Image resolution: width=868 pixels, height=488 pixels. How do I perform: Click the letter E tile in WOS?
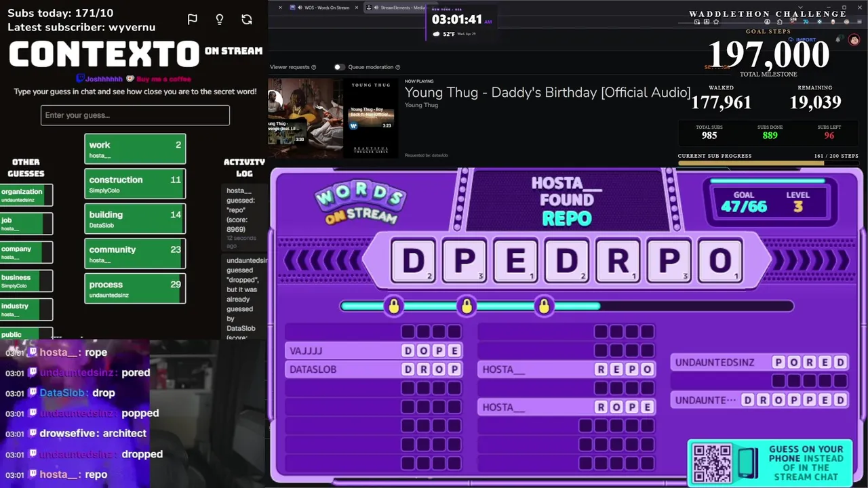(x=515, y=260)
